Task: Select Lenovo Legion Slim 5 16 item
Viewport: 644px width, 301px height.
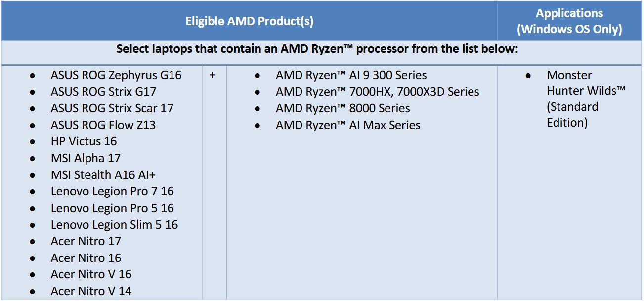Action: point(114,225)
